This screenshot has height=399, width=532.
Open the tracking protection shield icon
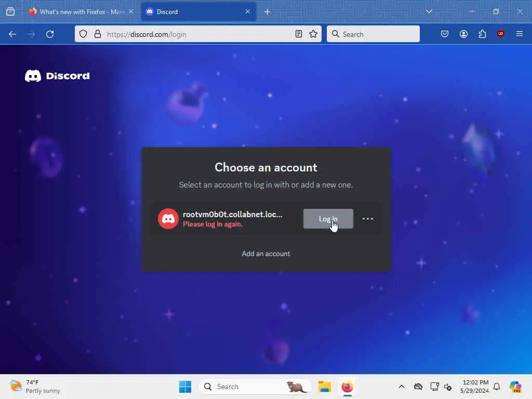[83, 34]
